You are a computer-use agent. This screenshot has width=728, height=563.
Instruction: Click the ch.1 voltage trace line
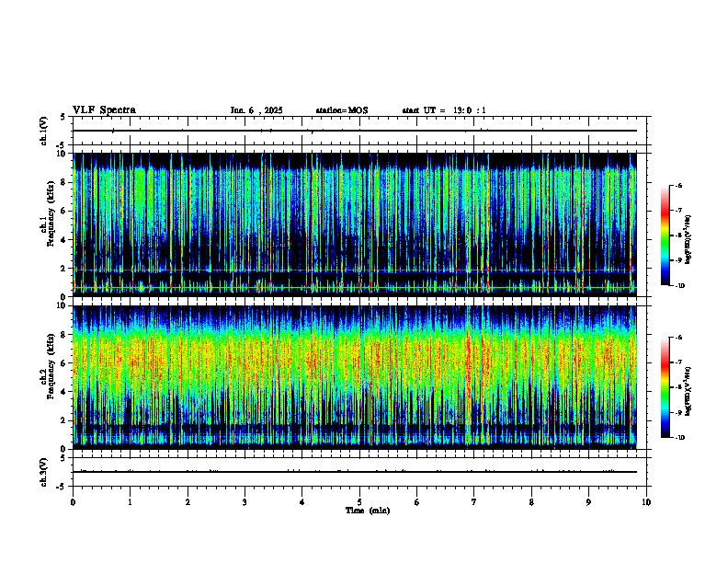coord(355,131)
